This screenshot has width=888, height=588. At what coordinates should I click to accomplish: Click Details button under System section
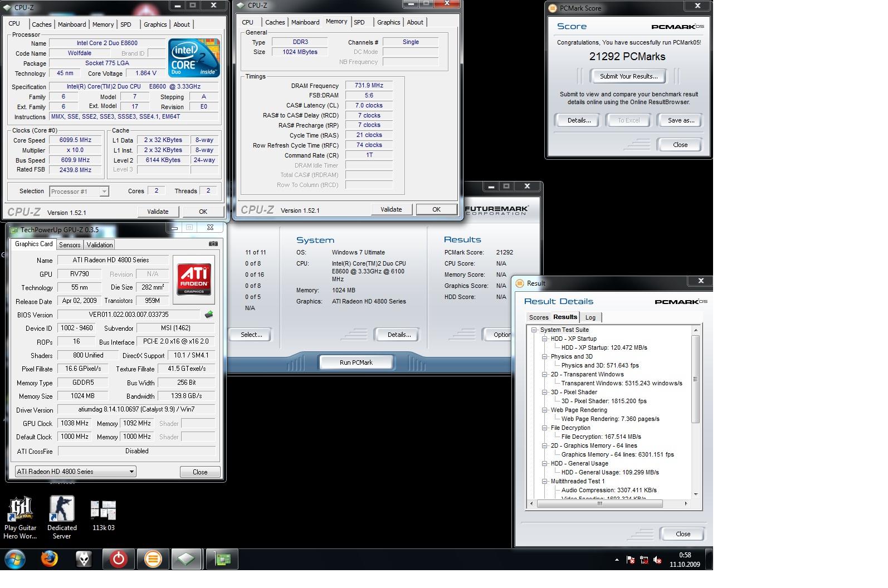[399, 335]
